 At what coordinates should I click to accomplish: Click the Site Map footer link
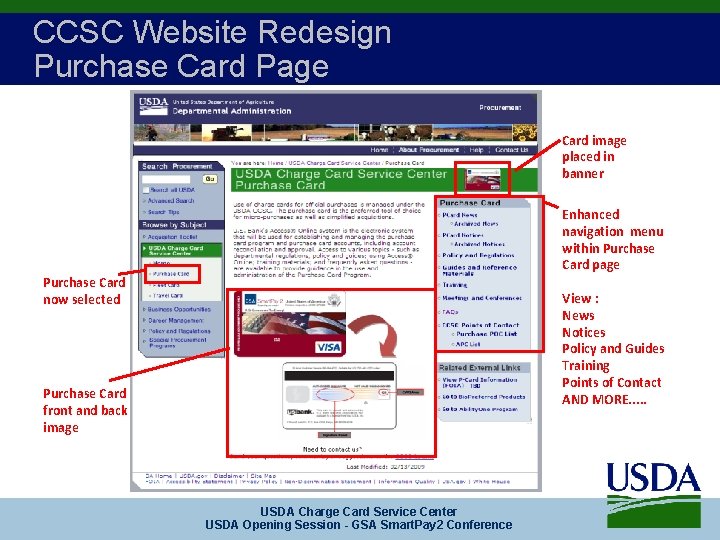263,476
